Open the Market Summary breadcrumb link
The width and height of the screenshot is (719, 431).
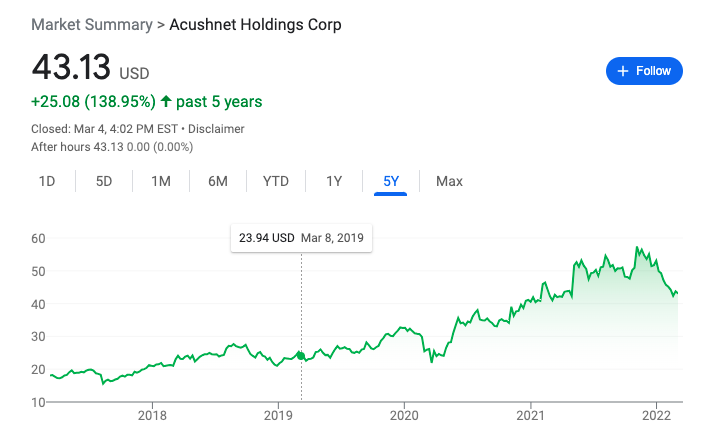[x=91, y=24]
